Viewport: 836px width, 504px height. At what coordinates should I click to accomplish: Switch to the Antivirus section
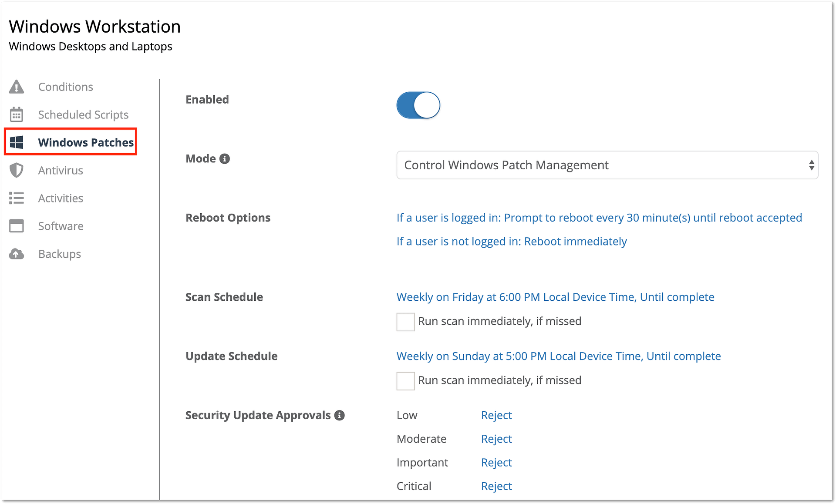click(x=61, y=170)
